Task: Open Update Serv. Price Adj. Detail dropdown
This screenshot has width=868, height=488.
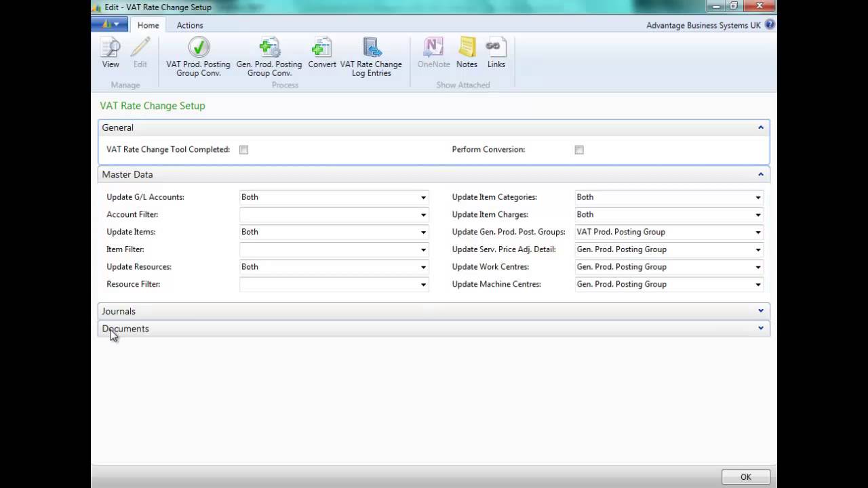Action: 758,249
